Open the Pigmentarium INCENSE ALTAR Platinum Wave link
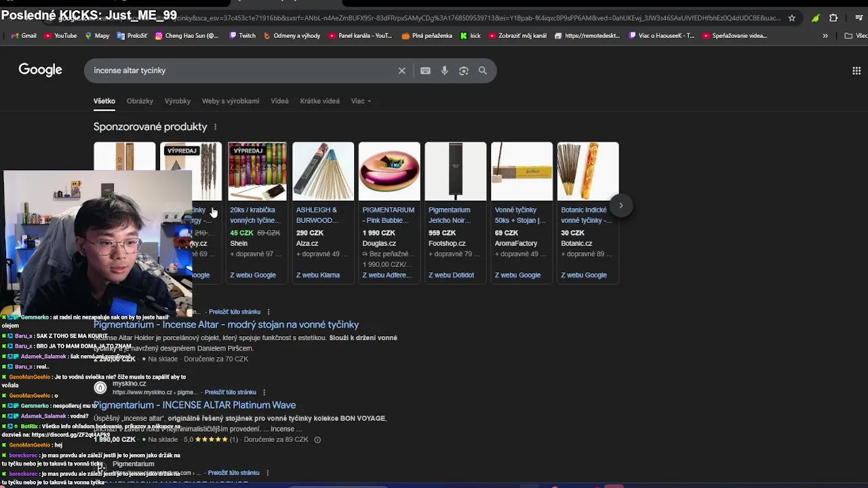 (x=195, y=405)
